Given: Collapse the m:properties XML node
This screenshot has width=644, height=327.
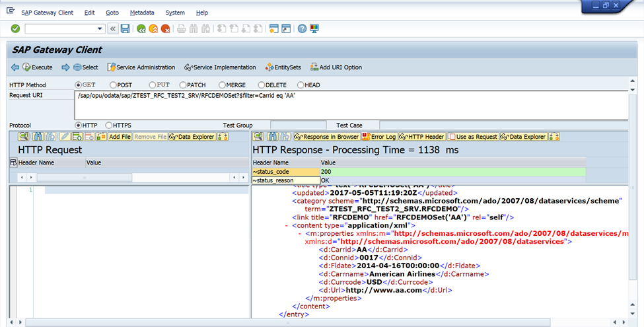Looking at the screenshot, I should pos(300,234).
